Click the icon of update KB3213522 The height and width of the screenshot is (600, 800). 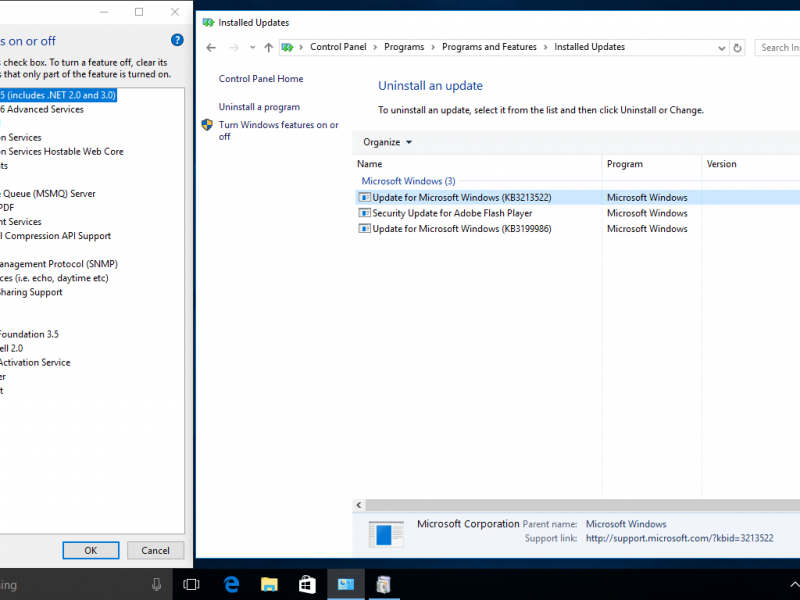[x=364, y=197]
